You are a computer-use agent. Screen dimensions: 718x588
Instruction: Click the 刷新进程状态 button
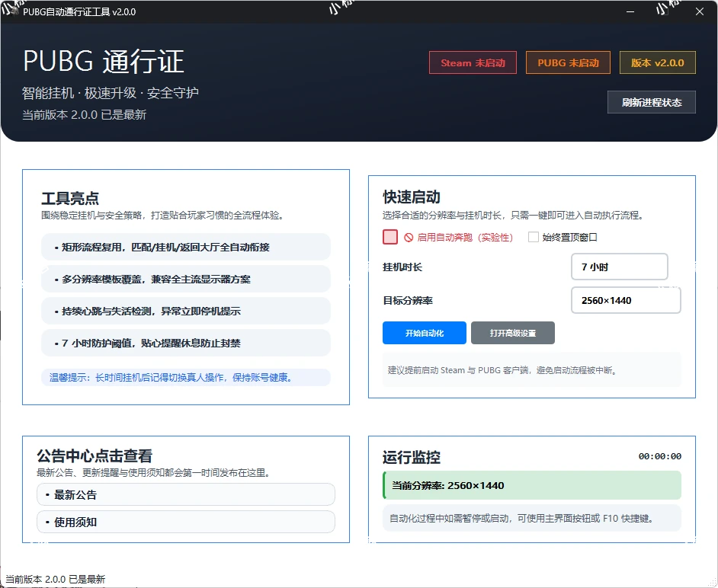coord(651,101)
